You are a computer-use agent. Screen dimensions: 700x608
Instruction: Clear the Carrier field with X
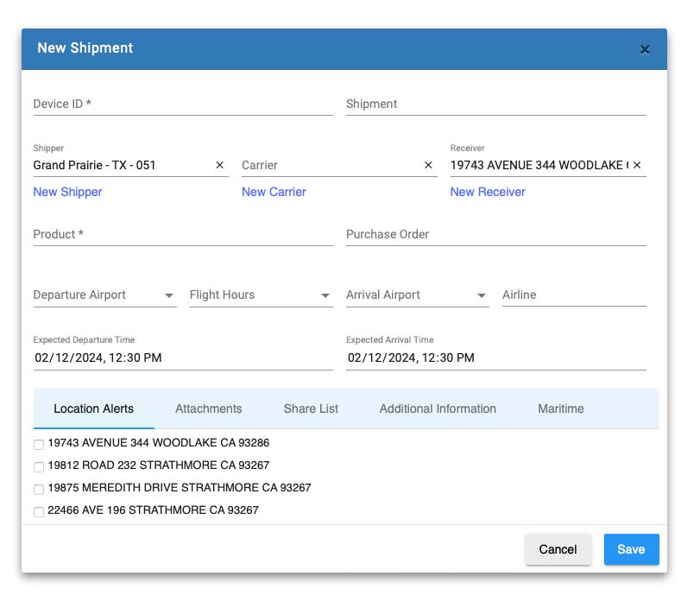(428, 165)
